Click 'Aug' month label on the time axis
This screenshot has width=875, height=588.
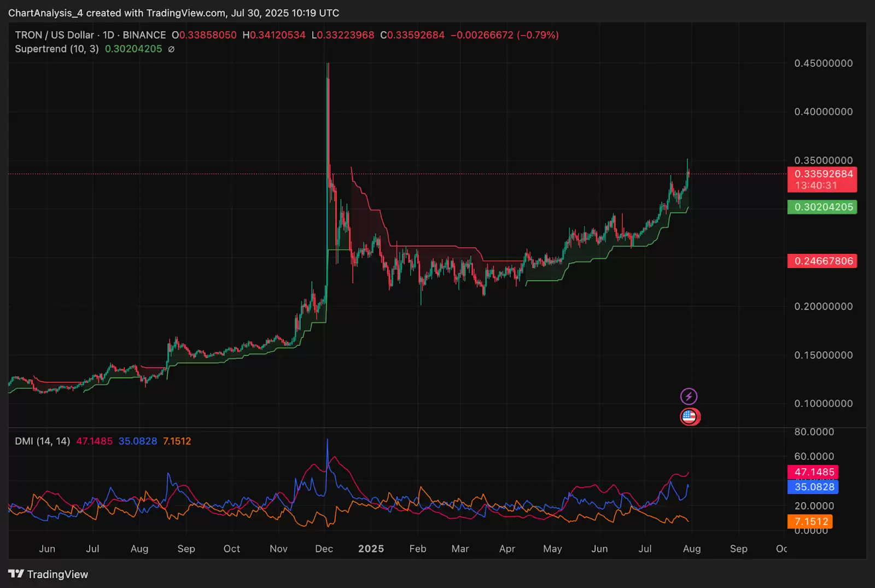(692, 548)
